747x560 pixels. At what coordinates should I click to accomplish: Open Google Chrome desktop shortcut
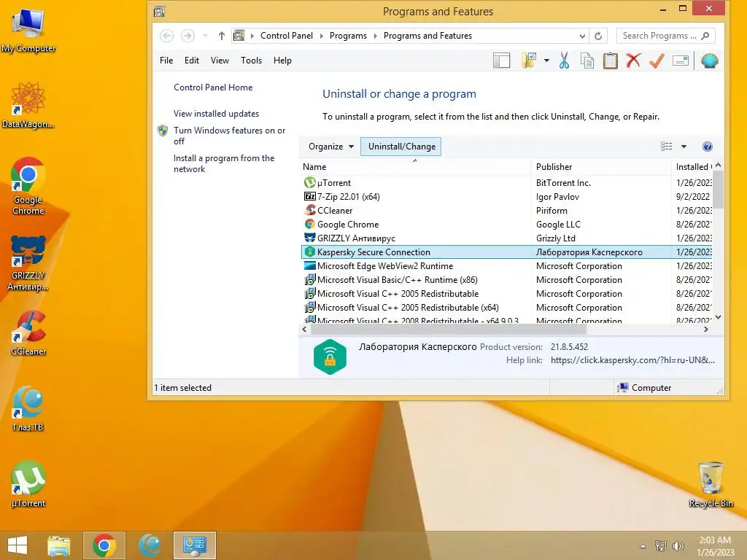28,186
